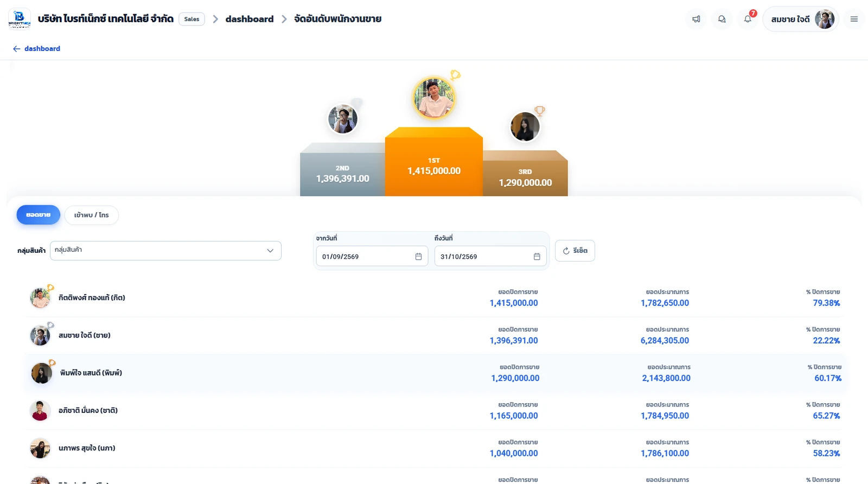The width and height of the screenshot is (868, 484).
Task: Click the bronze trophy above third place
Action: tap(540, 111)
